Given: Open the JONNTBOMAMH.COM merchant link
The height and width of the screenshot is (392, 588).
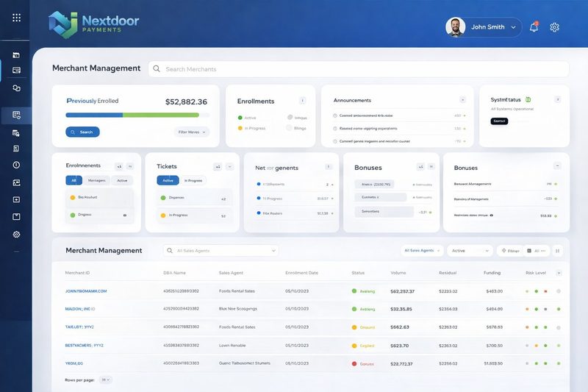Looking at the screenshot, I should 86,291.
